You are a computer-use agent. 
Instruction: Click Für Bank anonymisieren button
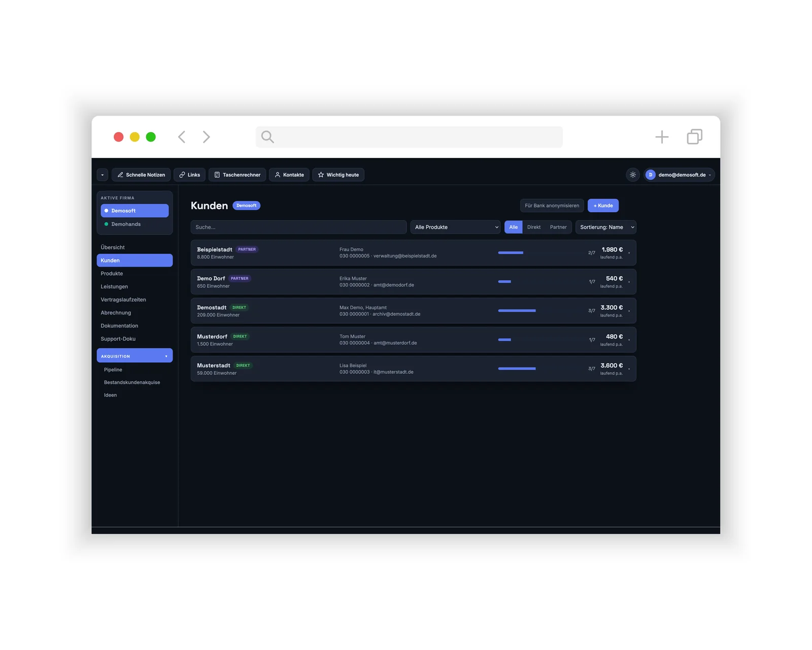(552, 206)
